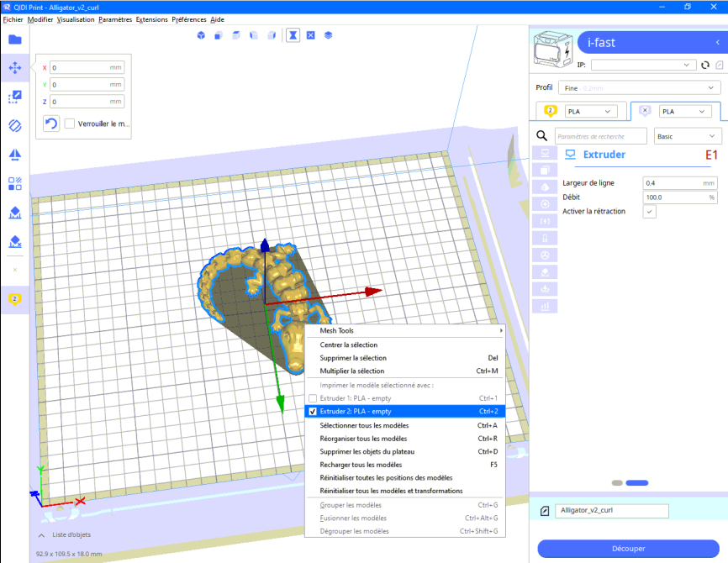This screenshot has width=728, height=563.
Task: Click the magnifier search icon
Action: pyautogui.click(x=541, y=135)
